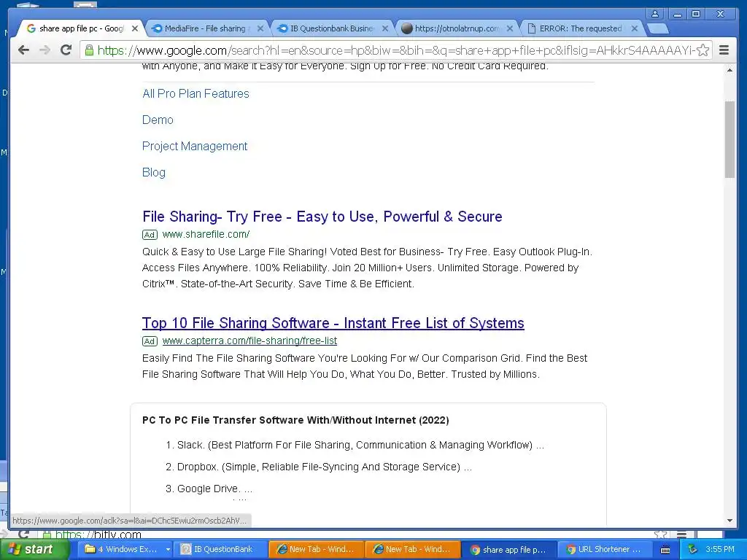Viewport: 747px width, 560px height.
Task: Click the '2. Dropbox.' list entry
Action: tap(318, 467)
